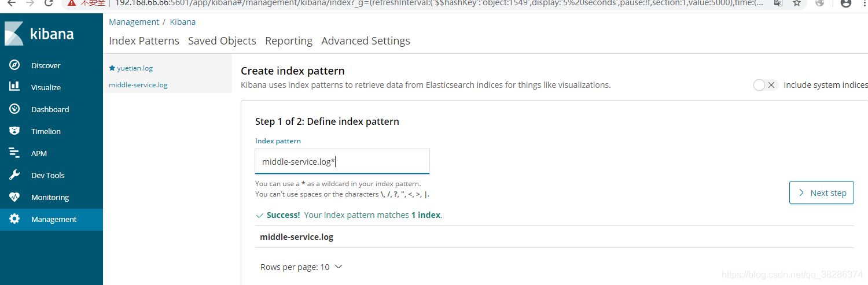Open Dev Tools wrench icon
The image size is (868, 285).
click(14, 175)
